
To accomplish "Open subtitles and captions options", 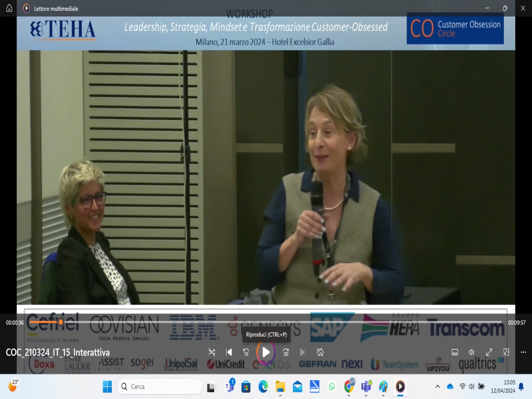I will point(455,352).
